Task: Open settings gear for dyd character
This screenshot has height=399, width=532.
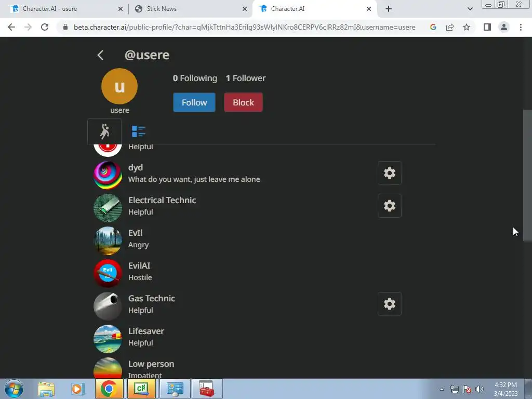Action: point(390,173)
